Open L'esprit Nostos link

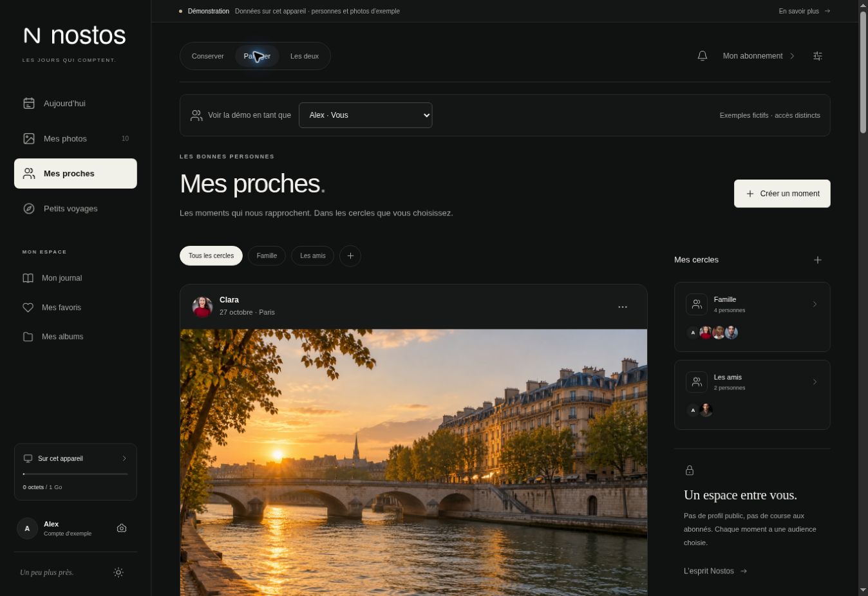(715, 571)
